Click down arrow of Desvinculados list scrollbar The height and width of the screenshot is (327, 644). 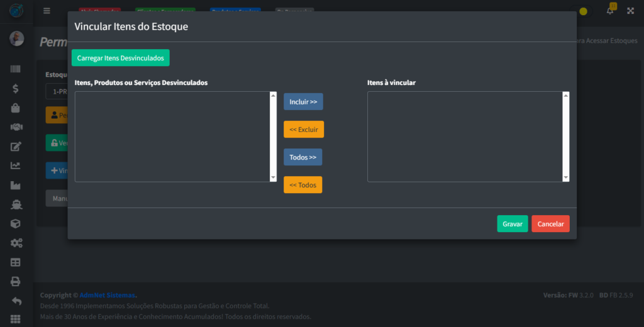coord(273,178)
